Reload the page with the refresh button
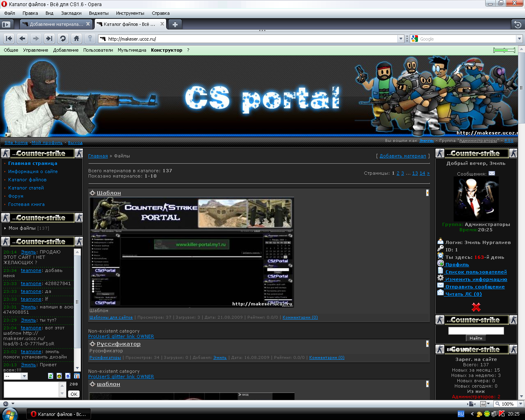 [x=63, y=39]
